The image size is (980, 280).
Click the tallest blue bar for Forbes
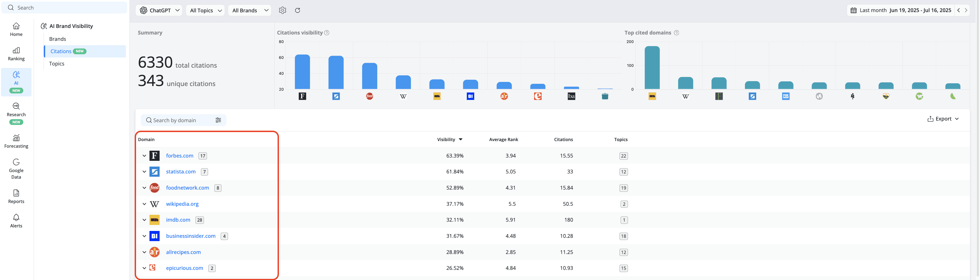302,72
